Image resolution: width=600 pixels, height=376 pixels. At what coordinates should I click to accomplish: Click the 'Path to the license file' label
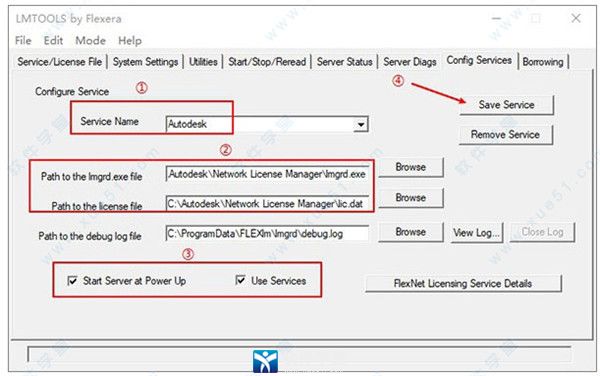point(97,206)
